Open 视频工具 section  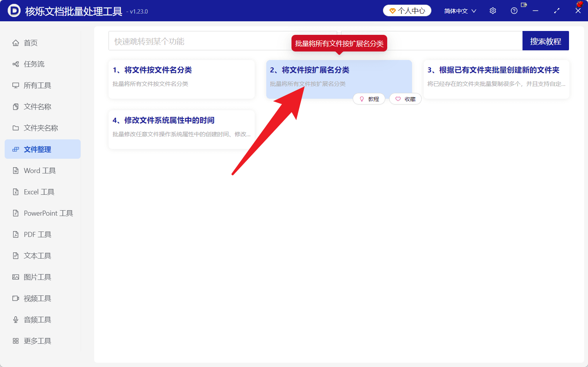tap(43, 298)
